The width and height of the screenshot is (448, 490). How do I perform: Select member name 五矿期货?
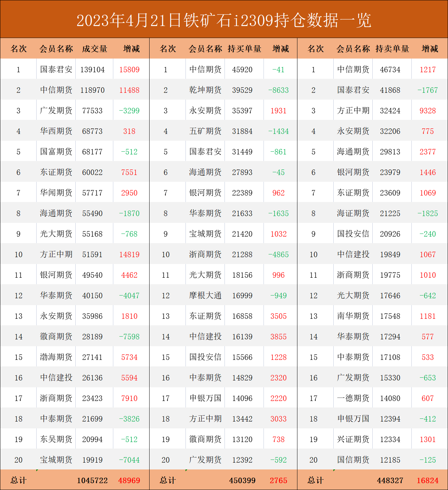coord(205,131)
